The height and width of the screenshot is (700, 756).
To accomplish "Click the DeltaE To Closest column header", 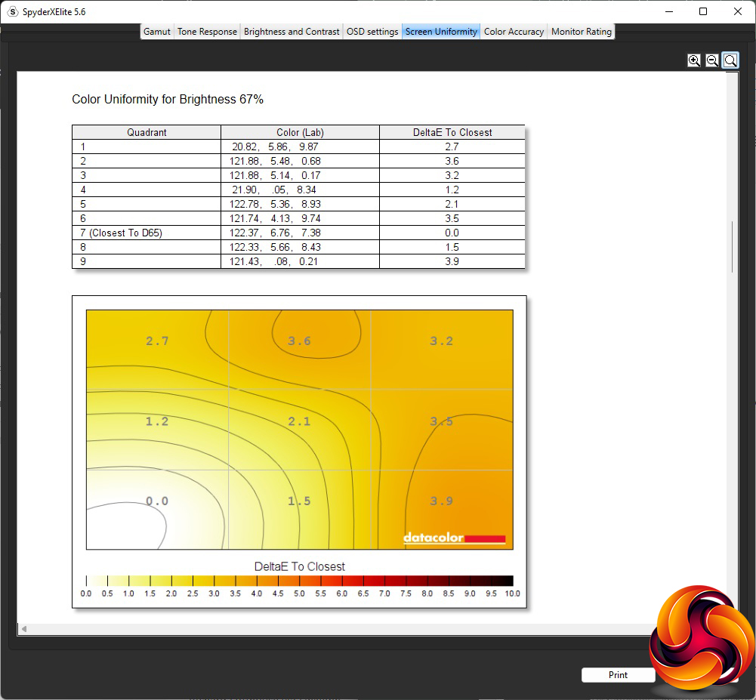I will pos(452,132).
